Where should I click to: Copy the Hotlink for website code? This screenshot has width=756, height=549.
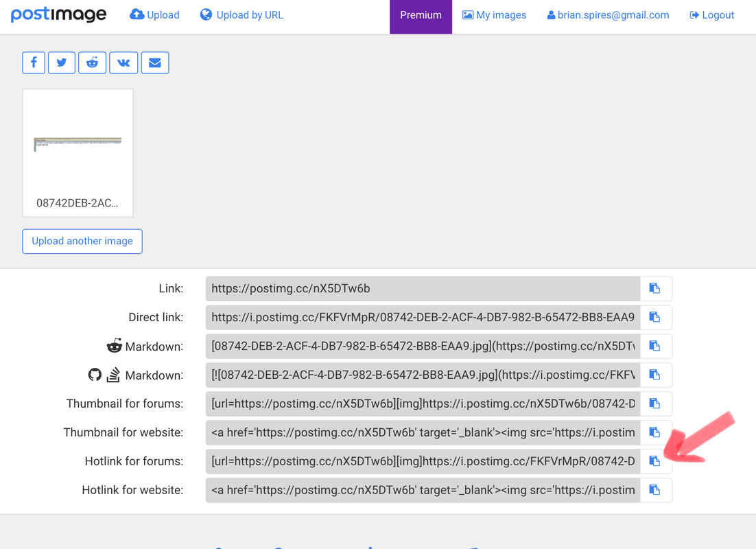point(654,490)
